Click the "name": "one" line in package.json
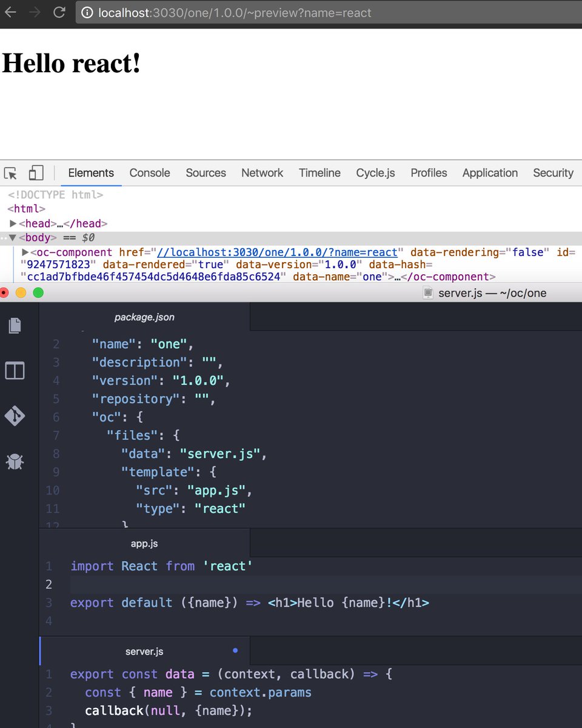Viewport: 582px width, 728px height. click(x=142, y=344)
